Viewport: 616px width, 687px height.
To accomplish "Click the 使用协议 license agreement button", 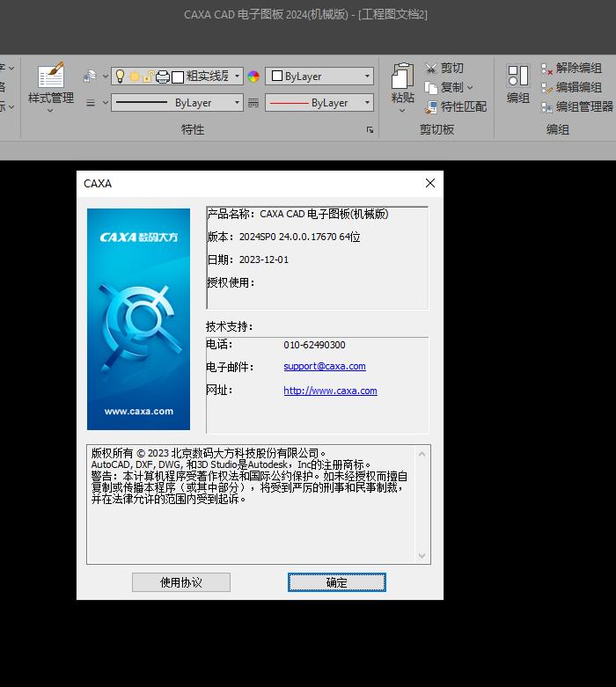I will [x=181, y=582].
